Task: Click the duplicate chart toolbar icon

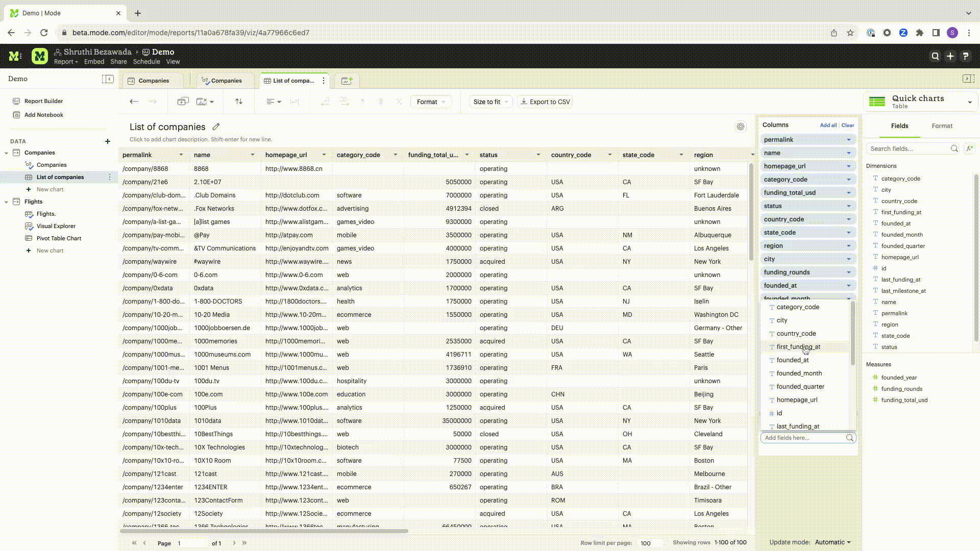Action: coord(183,102)
